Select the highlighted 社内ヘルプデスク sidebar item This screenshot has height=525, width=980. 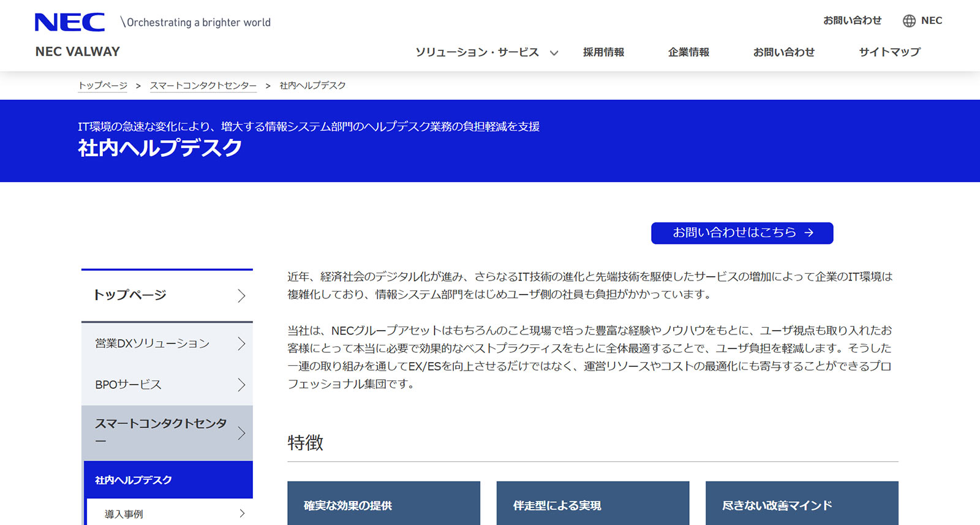[167, 480]
